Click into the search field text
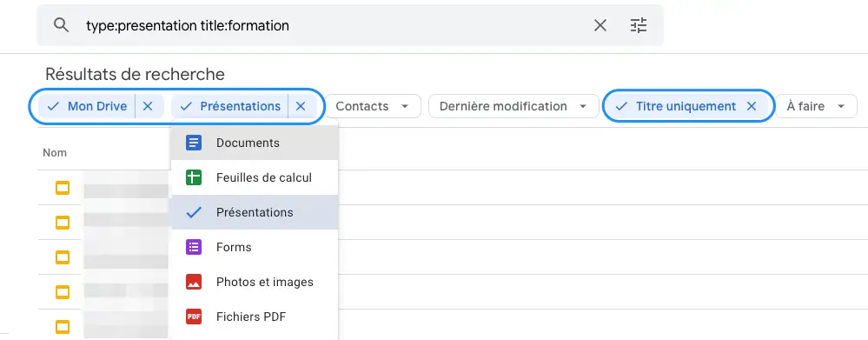The height and width of the screenshot is (340, 868). pos(187,25)
